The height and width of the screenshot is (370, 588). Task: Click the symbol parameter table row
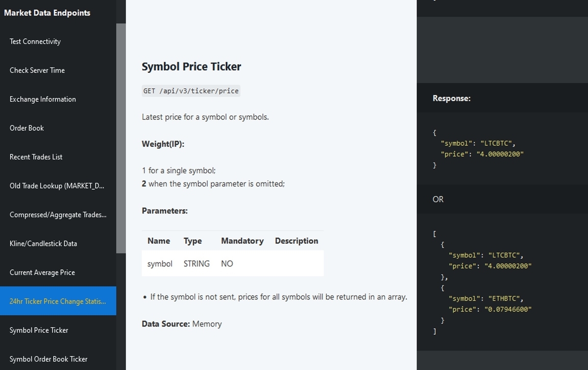click(x=232, y=264)
